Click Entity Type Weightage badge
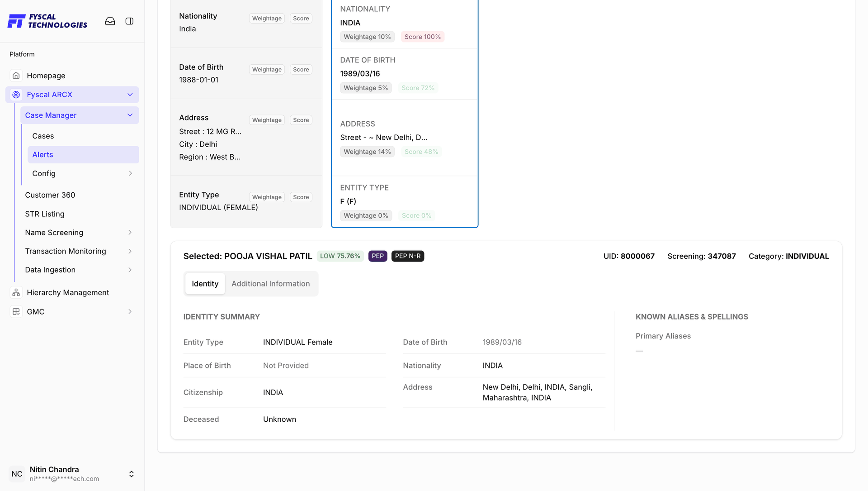Viewport: 868px width, 491px height. coord(267,197)
